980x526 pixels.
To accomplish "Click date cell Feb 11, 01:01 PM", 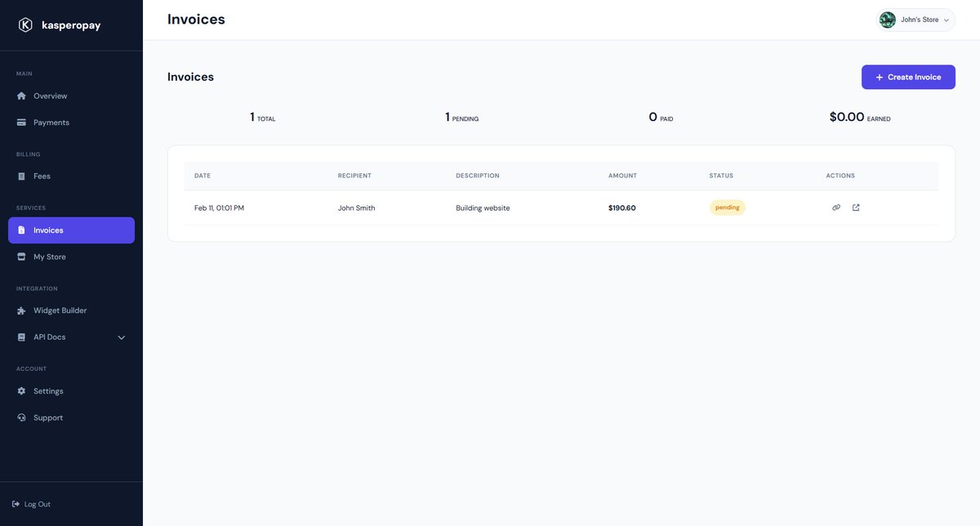I will [x=219, y=208].
